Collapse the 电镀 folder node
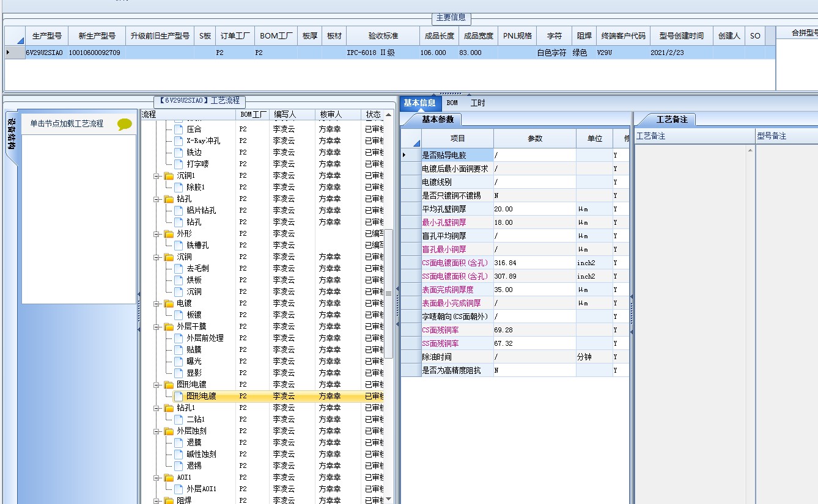This screenshot has height=504, width=818. pos(157,304)
